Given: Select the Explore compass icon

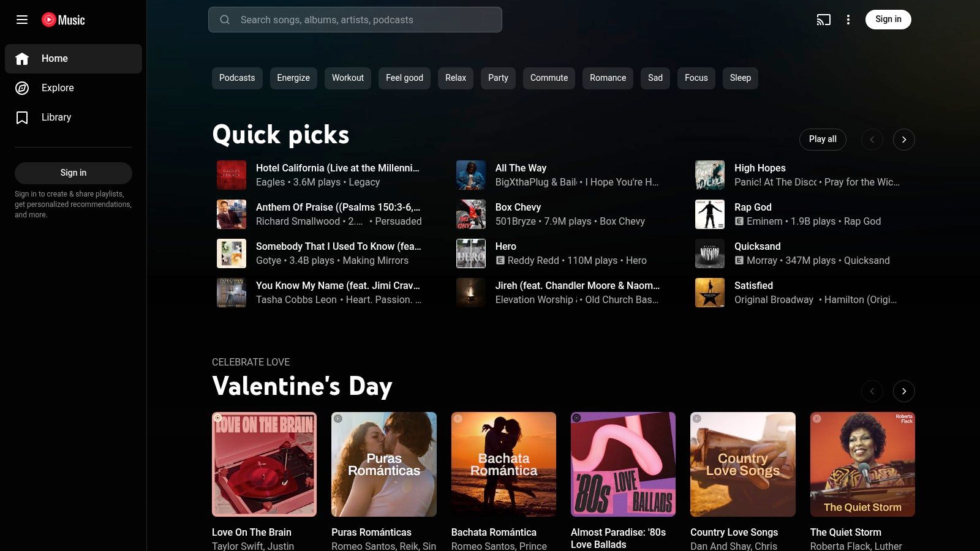Looking at the screenshot, I should coord(22,88).
